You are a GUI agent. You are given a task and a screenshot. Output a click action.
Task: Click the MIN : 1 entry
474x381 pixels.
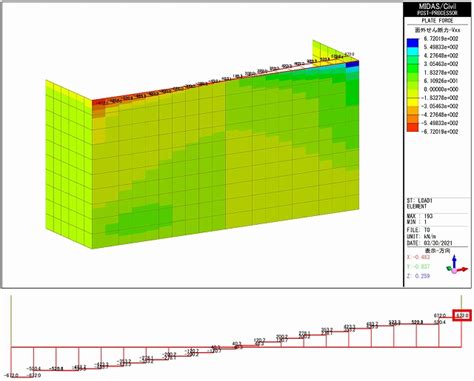(x=417, y=222)
